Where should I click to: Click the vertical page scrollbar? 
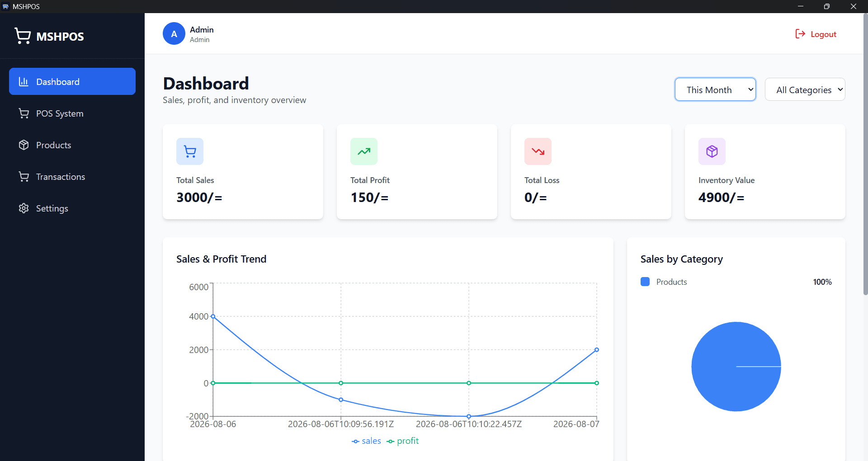point(865,155)
